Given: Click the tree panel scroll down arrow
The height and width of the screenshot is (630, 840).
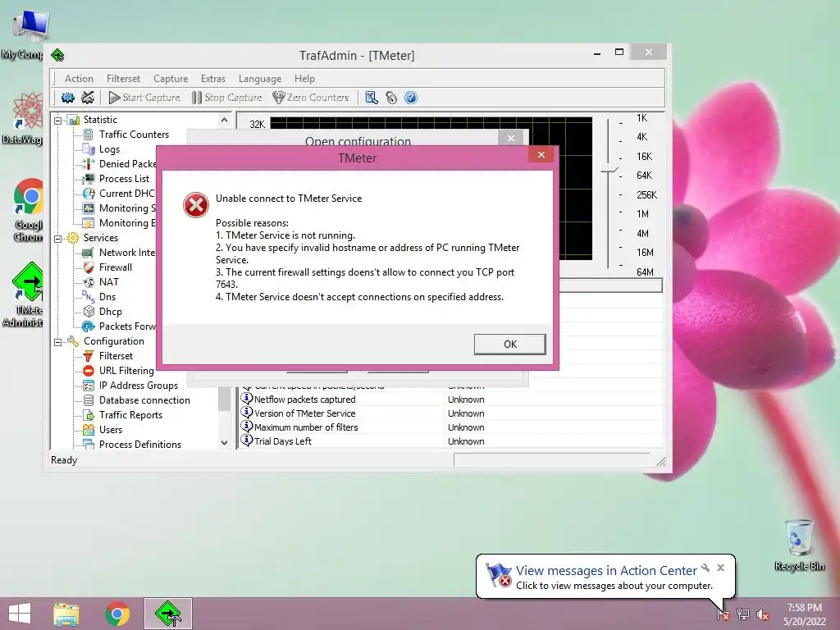Looking at the screenshot, I should point(225,443).
